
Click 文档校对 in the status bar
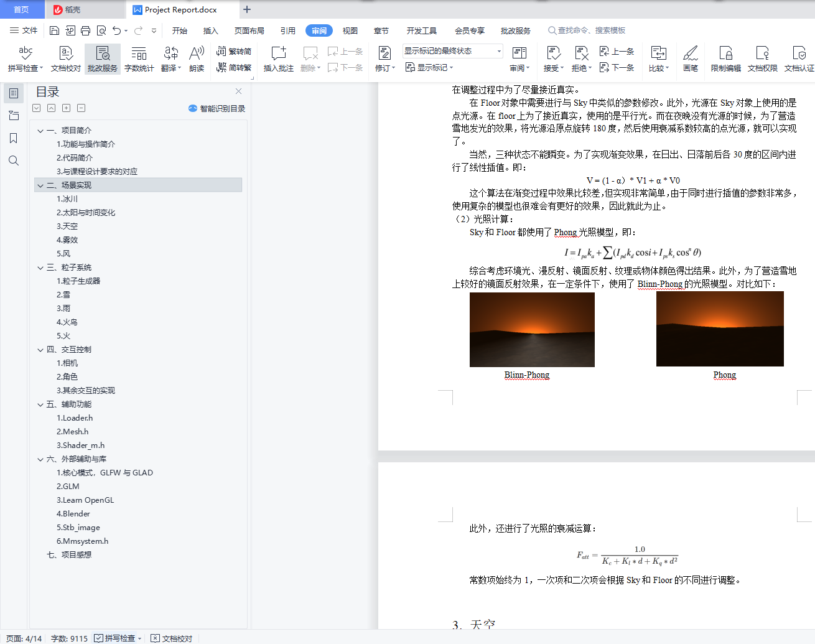click(x=172, y=638)
